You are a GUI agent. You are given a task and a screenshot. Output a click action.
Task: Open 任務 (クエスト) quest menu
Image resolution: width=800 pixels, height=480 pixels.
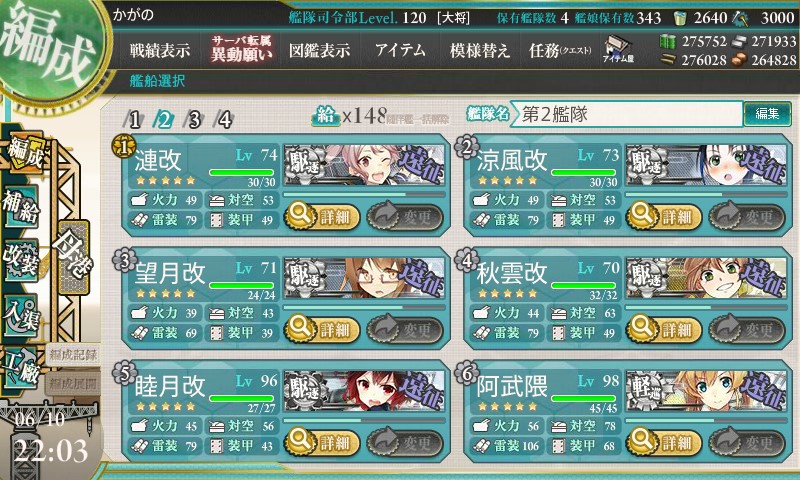click(560, 50)
